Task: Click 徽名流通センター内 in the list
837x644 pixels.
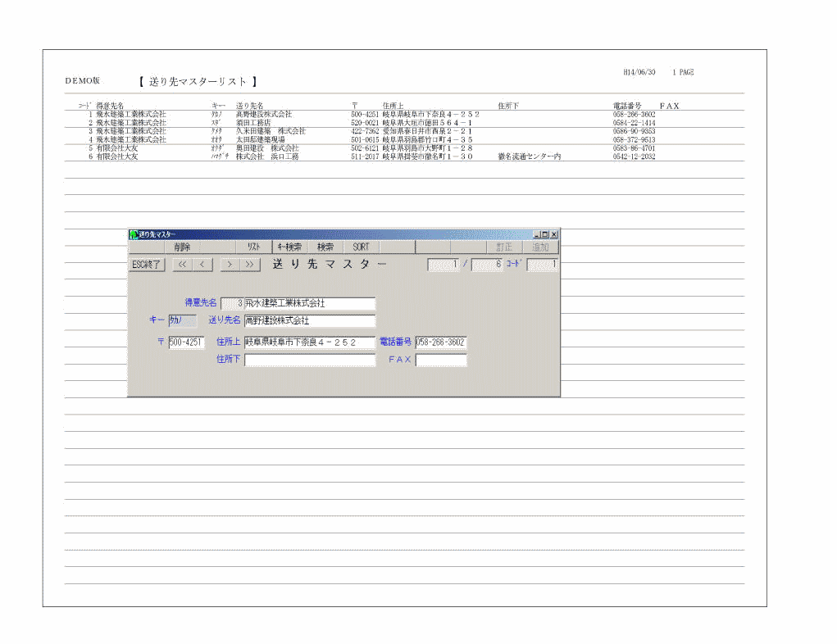Action: 529,156
